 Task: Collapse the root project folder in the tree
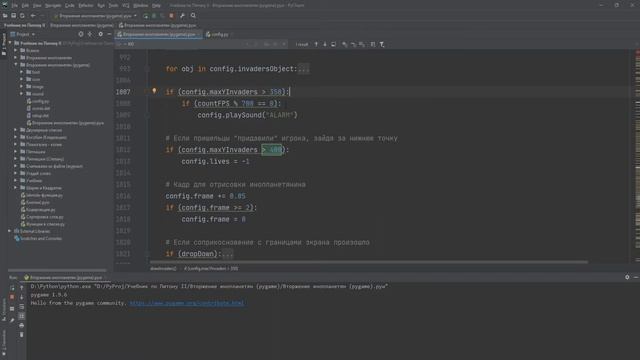(x=10, y=43)
